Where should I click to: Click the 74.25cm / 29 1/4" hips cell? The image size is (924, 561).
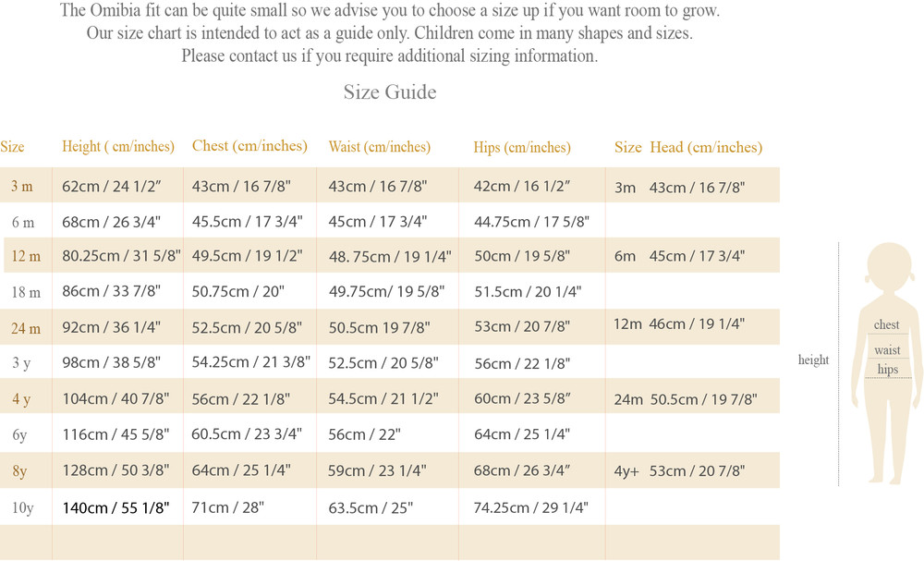click(530, 506)
